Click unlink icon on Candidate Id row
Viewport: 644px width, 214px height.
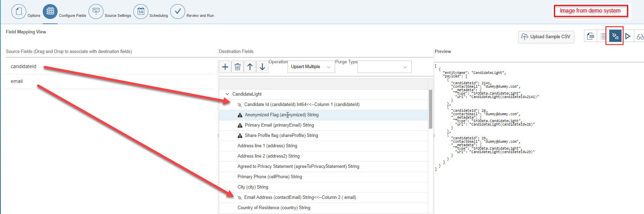pyautogui.click(x=240, y=105)
